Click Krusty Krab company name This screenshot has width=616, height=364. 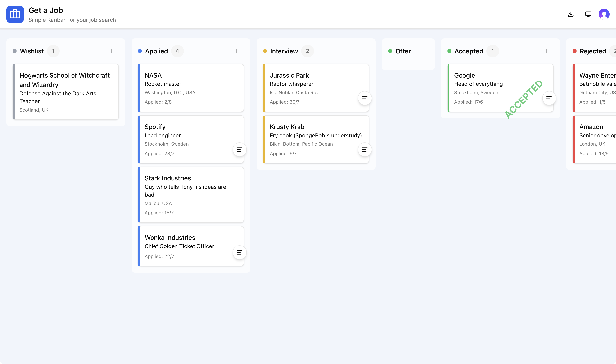[x=287, y=127]
